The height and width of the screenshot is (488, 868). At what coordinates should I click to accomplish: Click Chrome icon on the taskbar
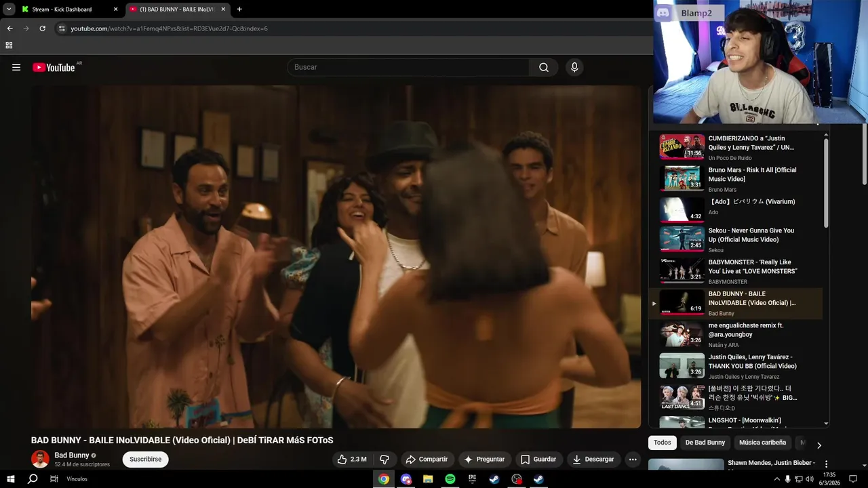[x=384, y=479]
